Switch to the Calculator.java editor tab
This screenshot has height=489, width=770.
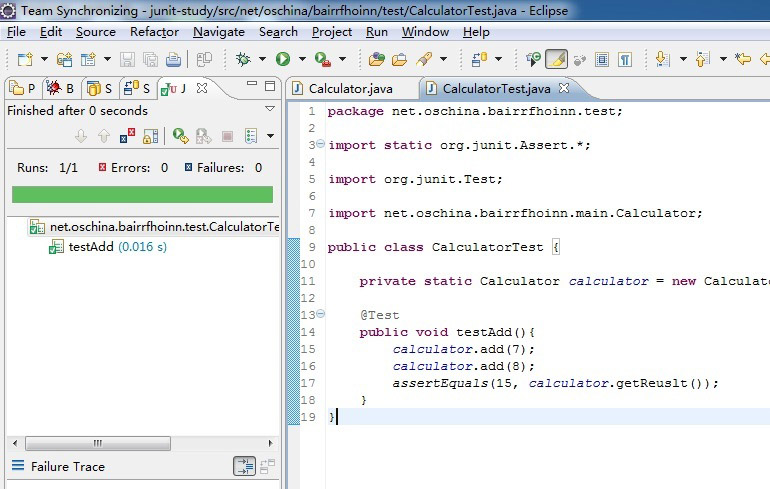(348, 88)
